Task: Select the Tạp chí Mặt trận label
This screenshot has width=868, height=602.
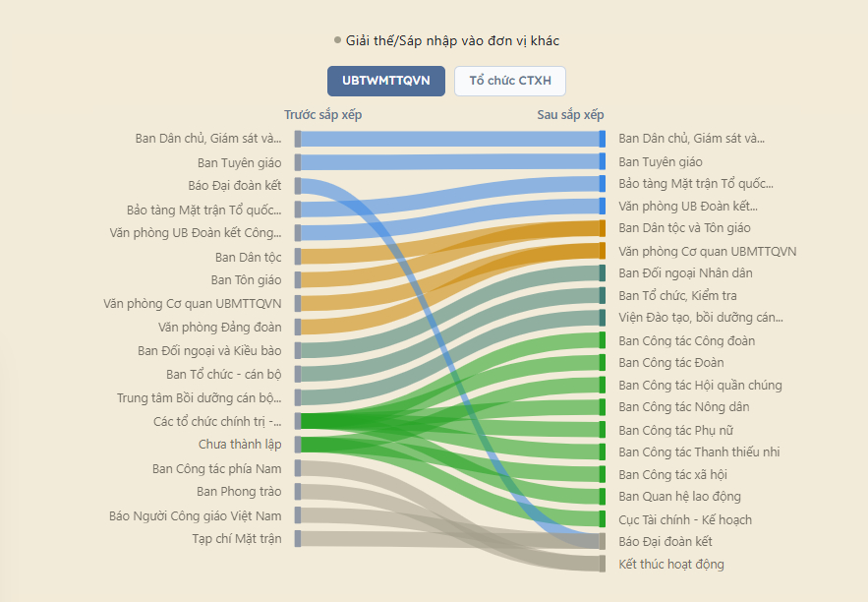Action: click(236, 538)
